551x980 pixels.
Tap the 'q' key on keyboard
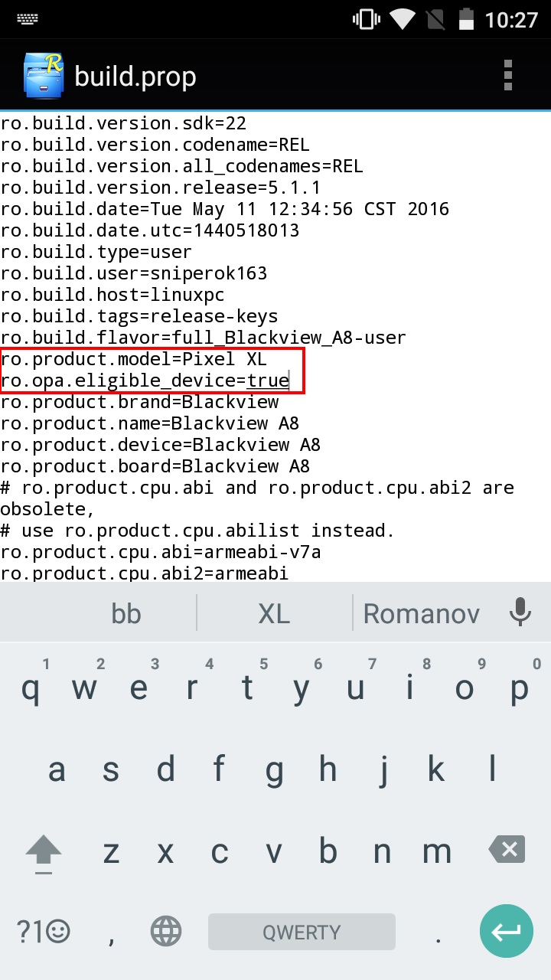click(x=31, y=688)
